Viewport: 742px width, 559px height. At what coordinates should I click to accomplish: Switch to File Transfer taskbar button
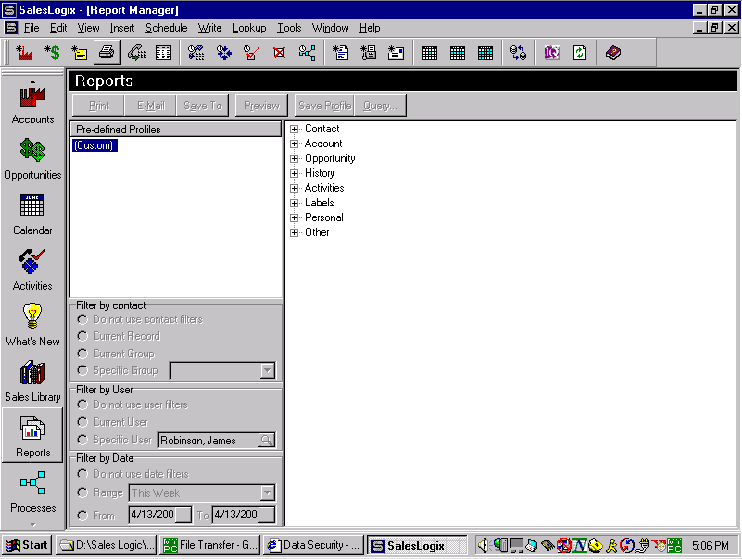(x=210, y=545)
